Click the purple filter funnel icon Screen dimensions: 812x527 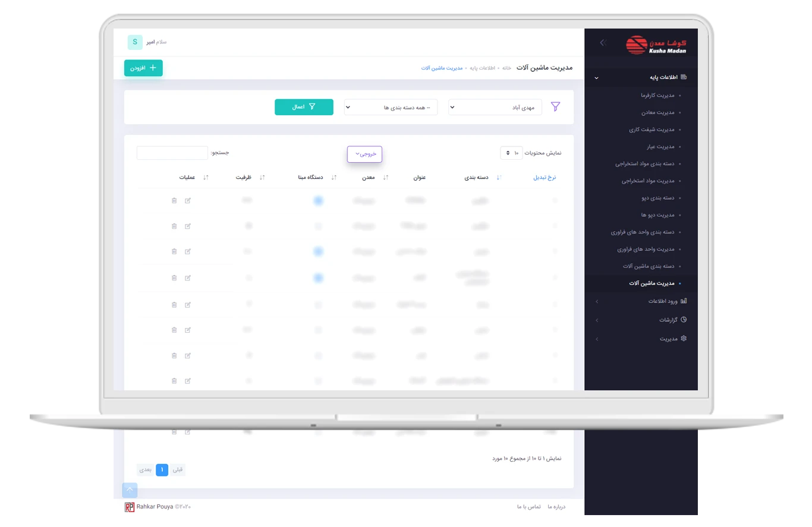pyautogui.click(x=555, y=107)
